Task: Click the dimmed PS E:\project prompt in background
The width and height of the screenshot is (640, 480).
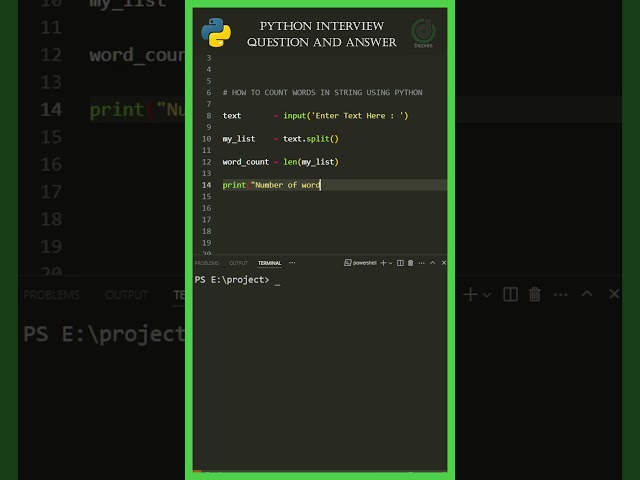Action: pyautogui.click(x=104, y=335)
